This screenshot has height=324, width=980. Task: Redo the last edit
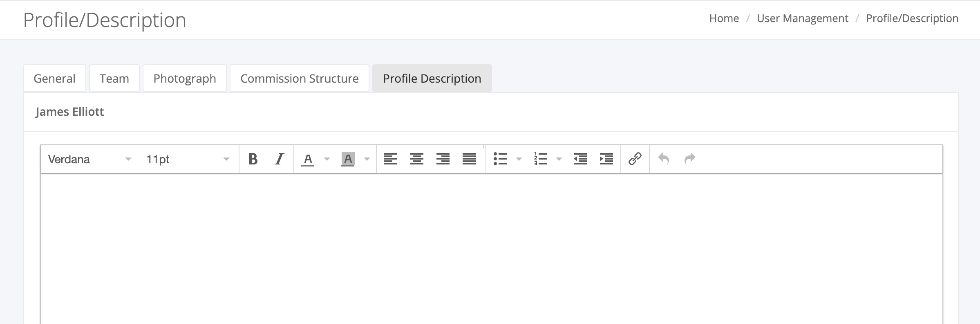click(x=690, y=159)
